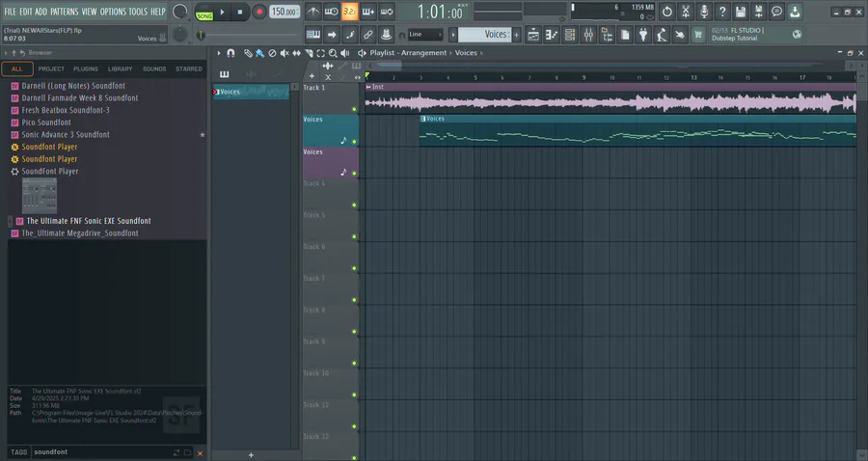The height and width of the screenshot is (461, 868).
Task: Open the shopping cart store icon
Action: pos(698,35)
